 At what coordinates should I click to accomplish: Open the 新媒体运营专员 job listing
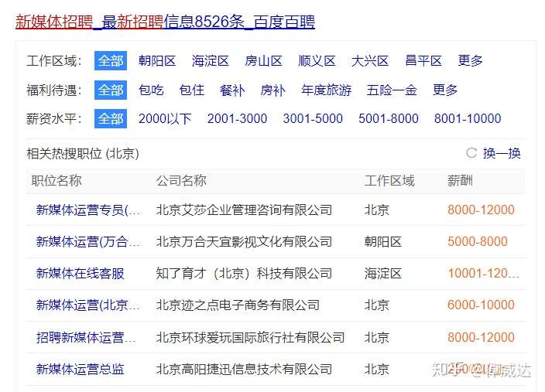(x=88, y=210)
